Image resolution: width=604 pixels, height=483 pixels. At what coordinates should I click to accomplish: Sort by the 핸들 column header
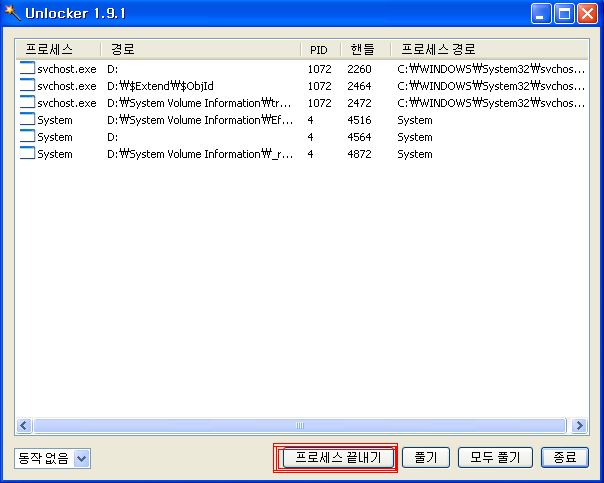coord(366,49)
